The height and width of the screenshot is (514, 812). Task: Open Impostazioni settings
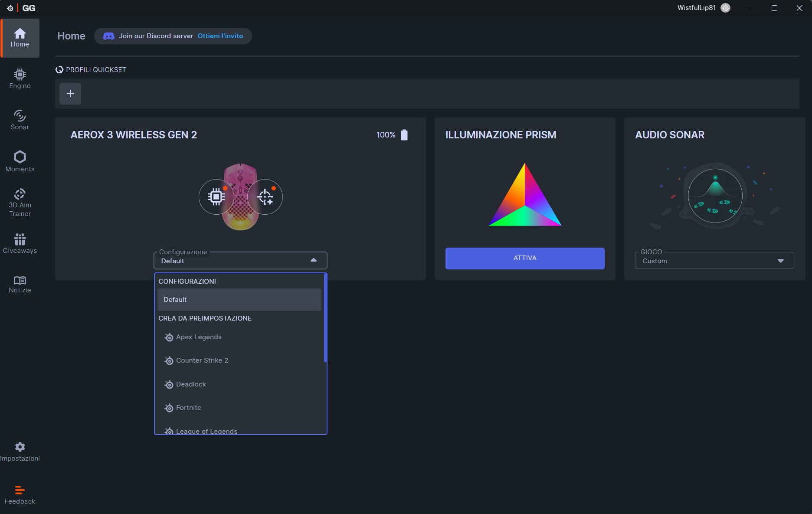click(x=20, y=452)
